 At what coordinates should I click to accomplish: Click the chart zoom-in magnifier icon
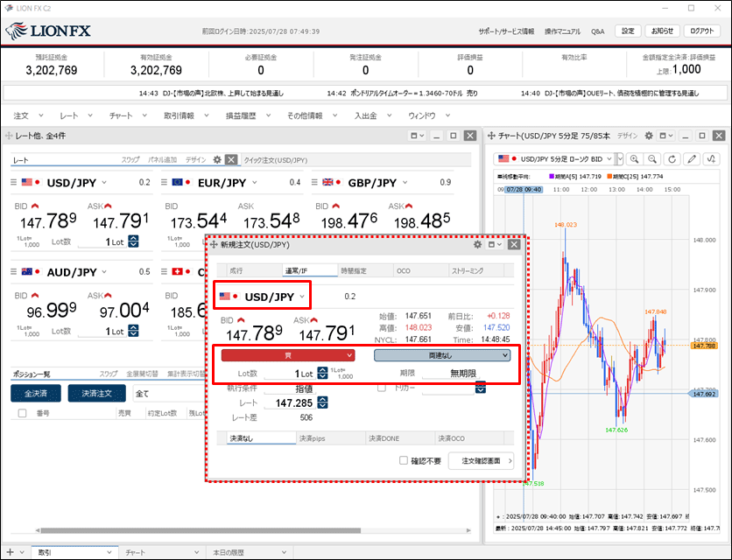(x=632, y=158)
